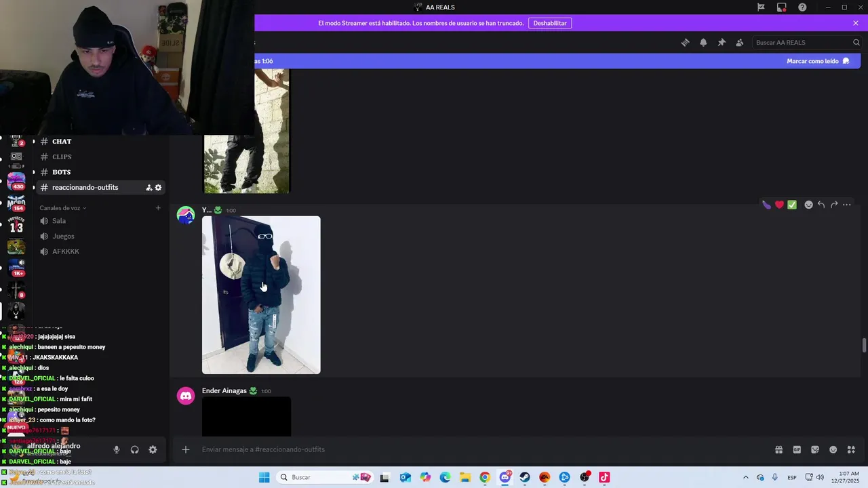Click the Y... user avatar
Viewport: 868px width, 488px height.
(186, 215)
